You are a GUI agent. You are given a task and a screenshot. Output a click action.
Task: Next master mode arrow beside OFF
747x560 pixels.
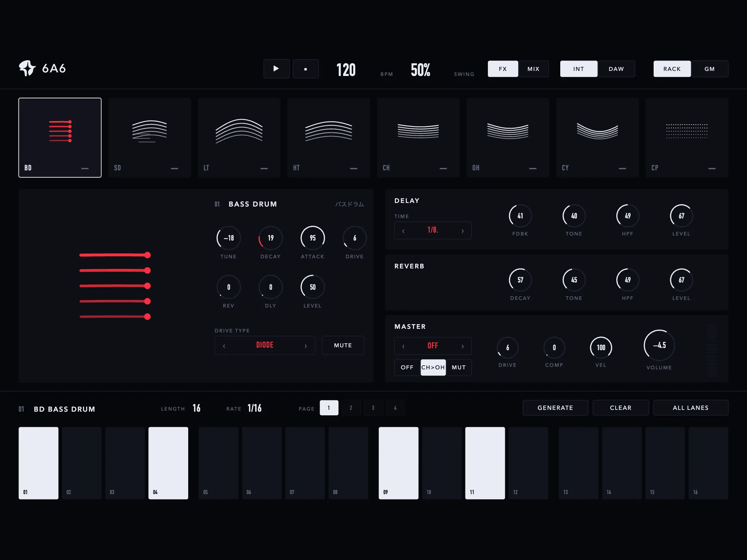click(x=463, y=346)
